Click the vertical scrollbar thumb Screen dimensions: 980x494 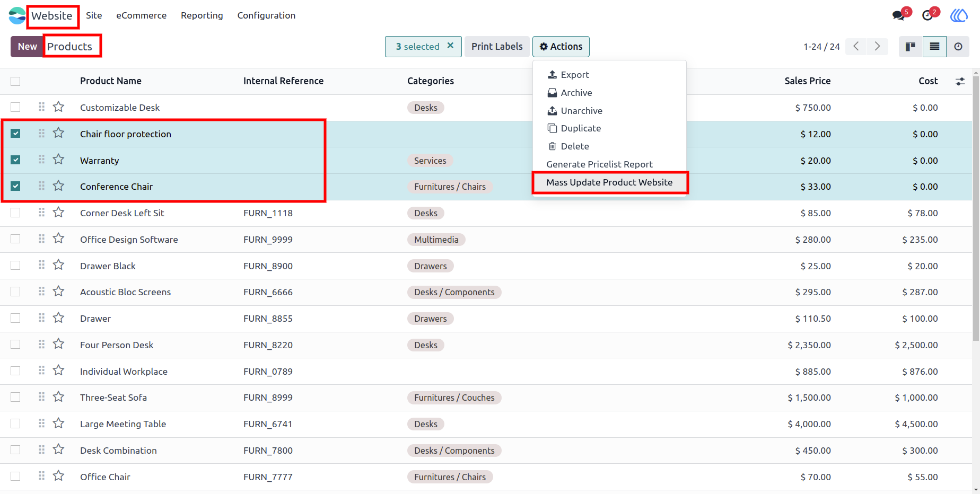point(976,208)
